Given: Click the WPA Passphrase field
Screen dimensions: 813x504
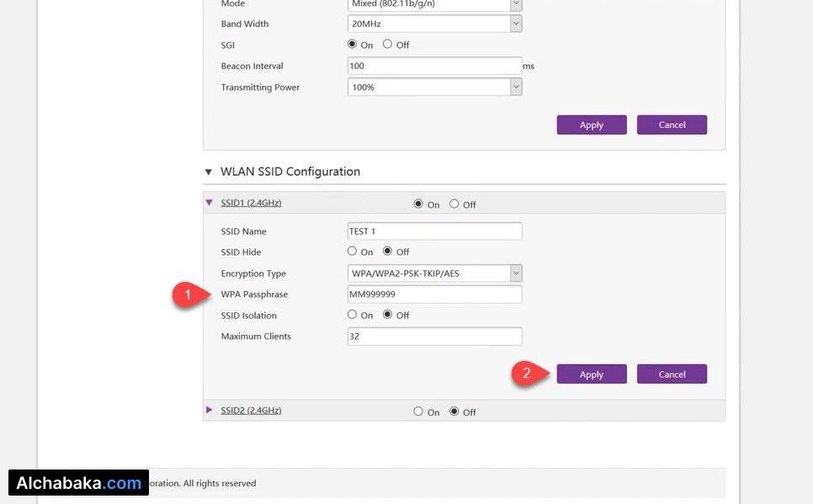Looking at the screenshot, I should (x=434, y=294).
